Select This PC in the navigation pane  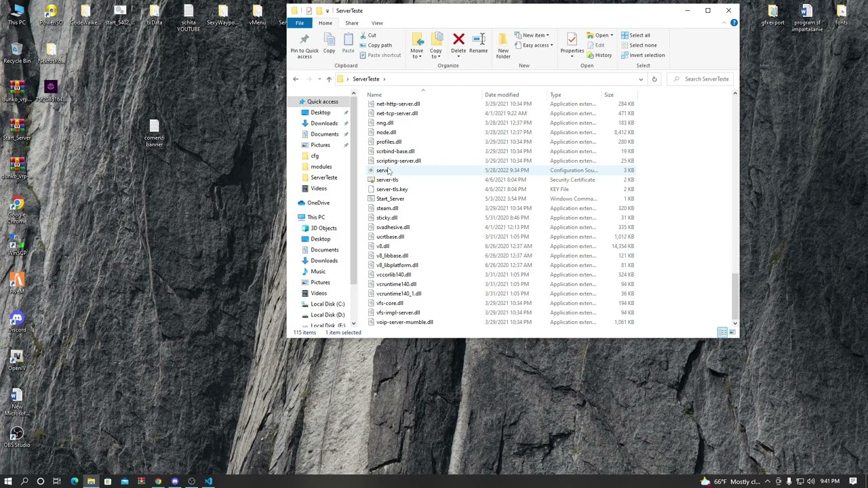316,218
